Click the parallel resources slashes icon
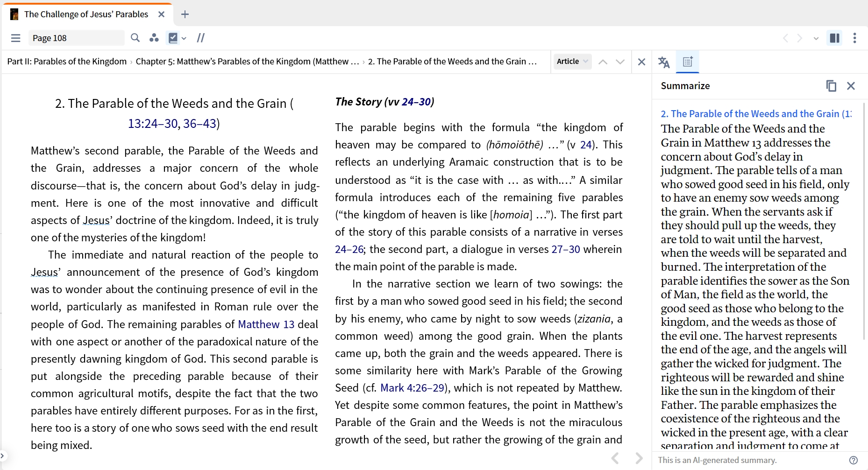Image resolution: width=868 pixels, height=470 pixels. [200, 38]
